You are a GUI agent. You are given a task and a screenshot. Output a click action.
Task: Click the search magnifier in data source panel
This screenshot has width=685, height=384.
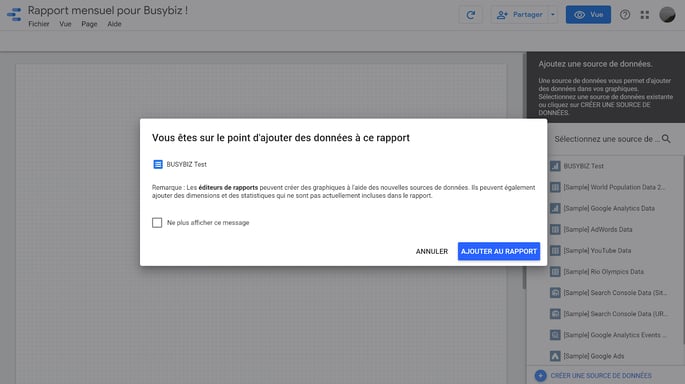(x=666, y=139)
